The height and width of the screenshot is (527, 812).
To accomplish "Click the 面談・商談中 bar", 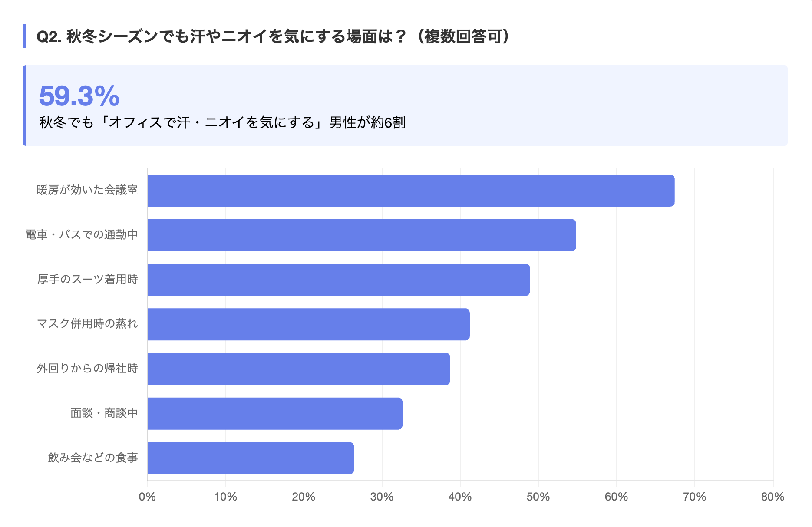I will [275, 414].
